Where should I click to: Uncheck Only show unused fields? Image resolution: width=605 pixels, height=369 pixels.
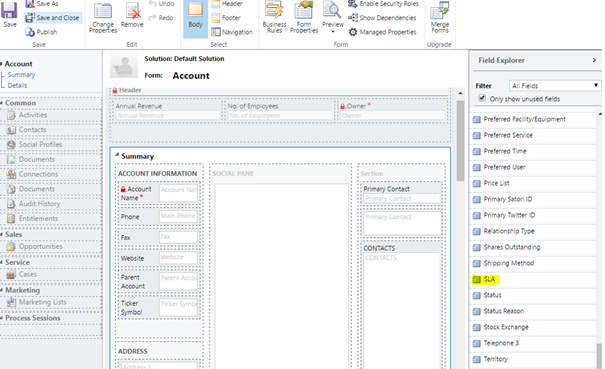click(x=482, y=98)
